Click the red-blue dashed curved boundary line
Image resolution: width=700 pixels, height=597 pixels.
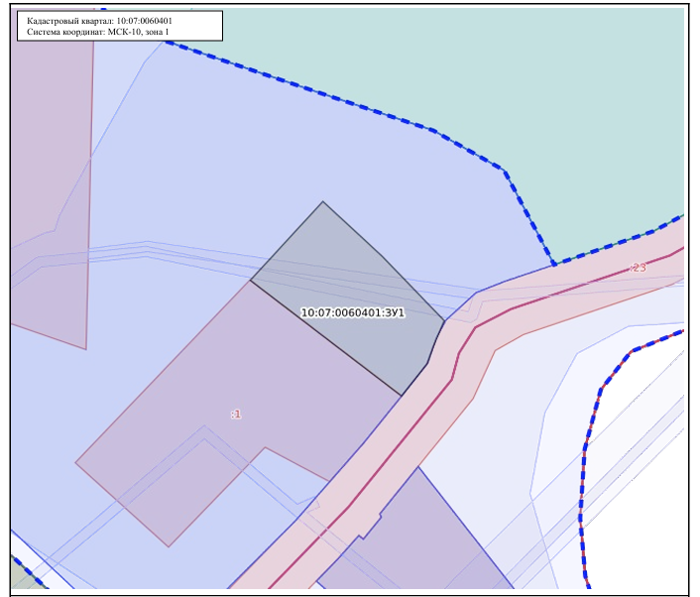pos(586,446)
